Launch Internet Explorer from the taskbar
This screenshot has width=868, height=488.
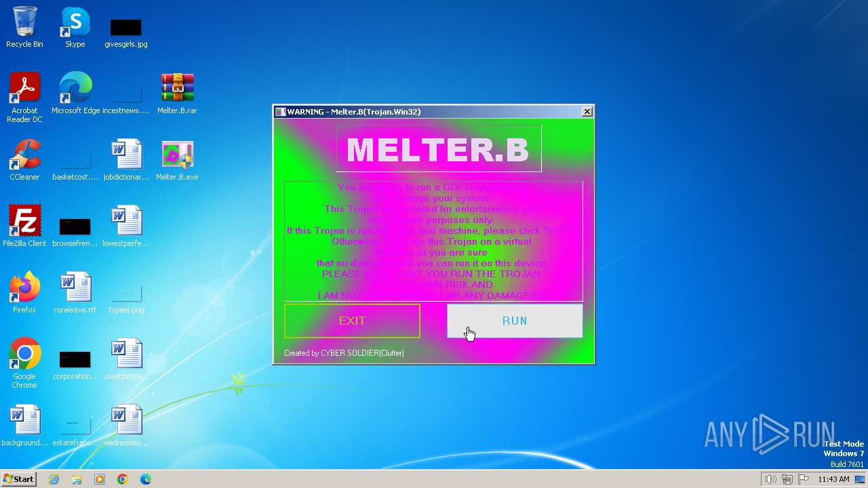[54, 479]
